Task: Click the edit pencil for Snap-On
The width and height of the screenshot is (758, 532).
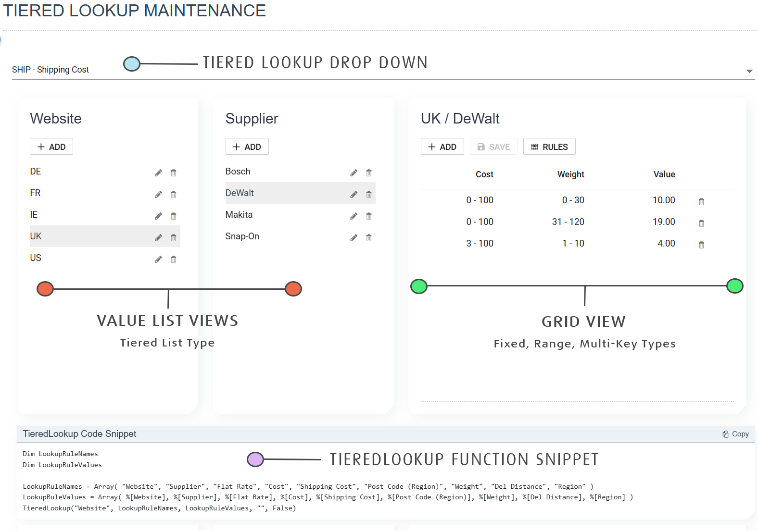Action: [x=354, y=238]
